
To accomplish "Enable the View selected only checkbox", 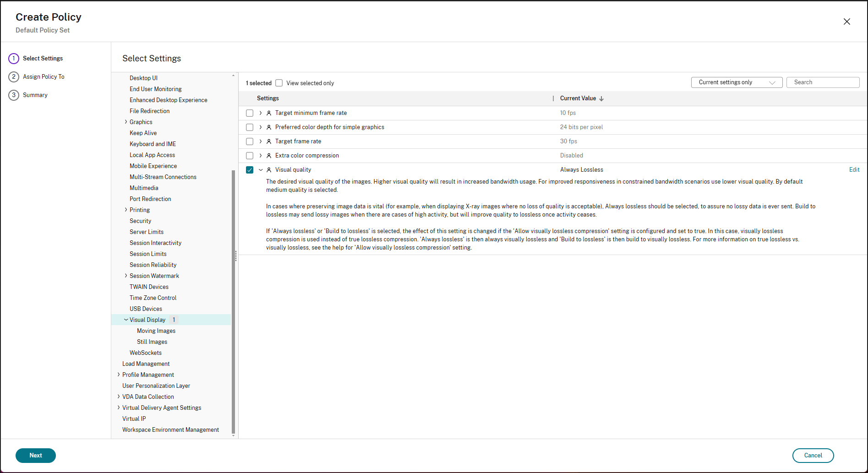I will [x=279, y=83].
